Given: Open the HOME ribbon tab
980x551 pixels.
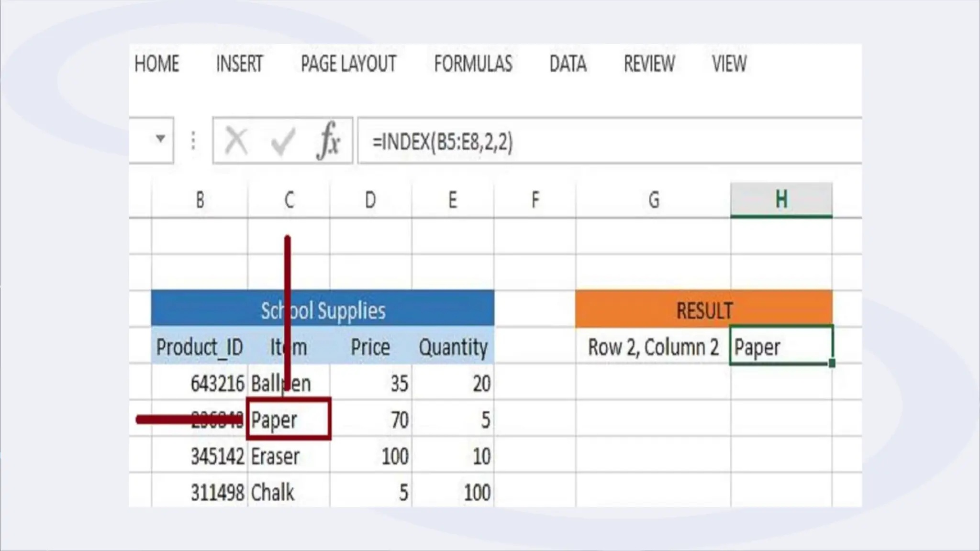Looking at the screenshot, I should pyautogui.click(x=156, y=64).
